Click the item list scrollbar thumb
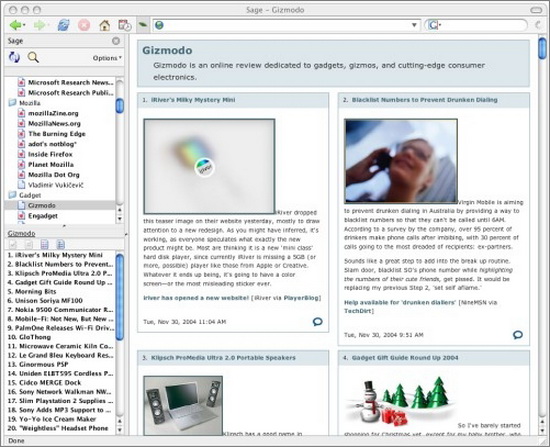The width and height of the screenshot is (550, 447). click(x=120, y=297)
